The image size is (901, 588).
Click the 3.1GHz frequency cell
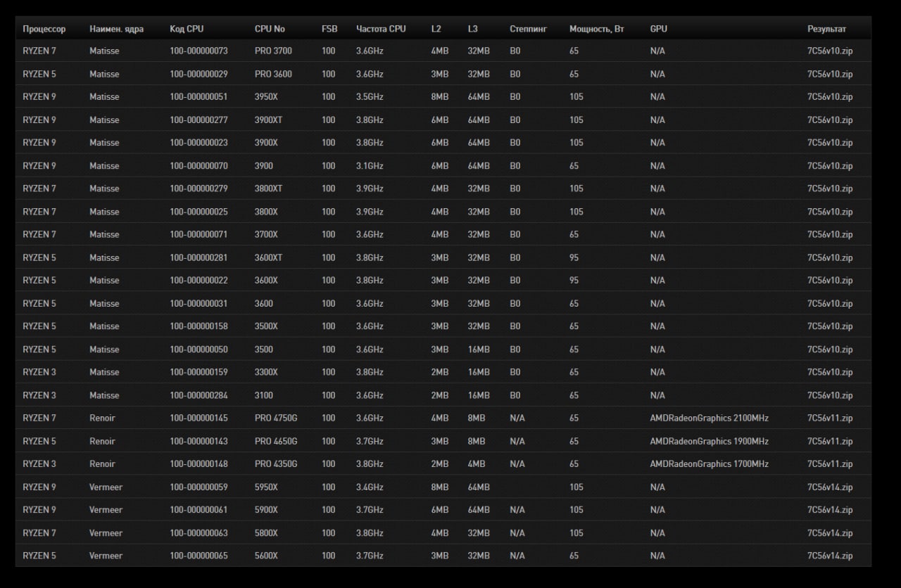[x=370, y=166]
